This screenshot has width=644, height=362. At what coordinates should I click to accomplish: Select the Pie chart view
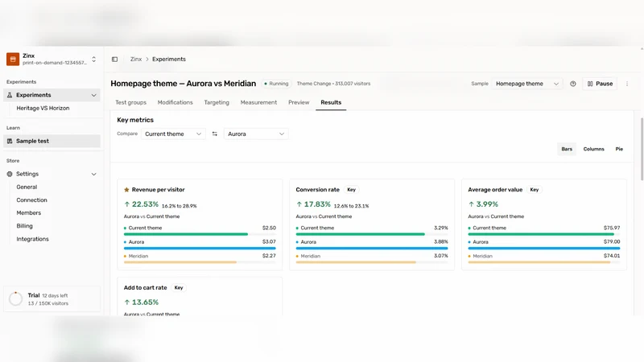click(x=619, y=149)
